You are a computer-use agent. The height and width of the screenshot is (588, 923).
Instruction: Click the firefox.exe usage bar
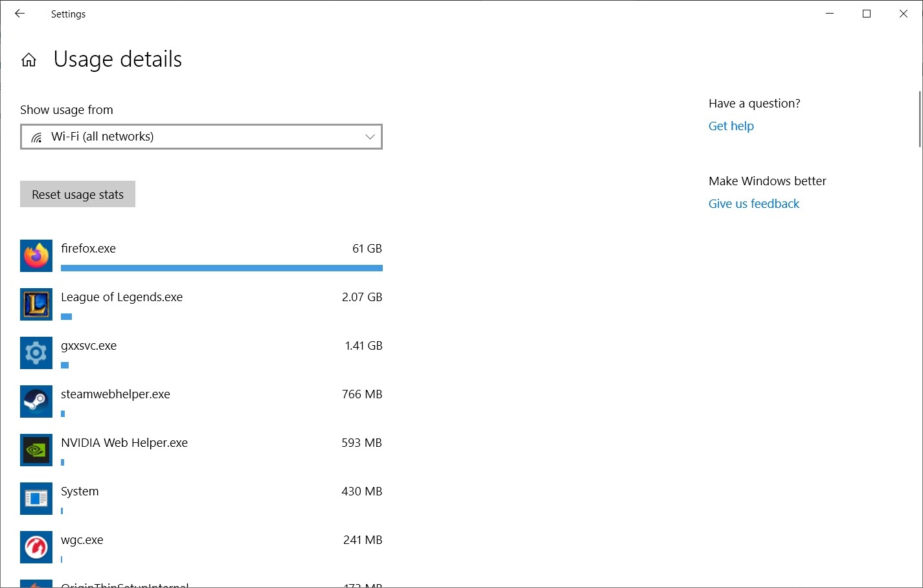point(222,268)
